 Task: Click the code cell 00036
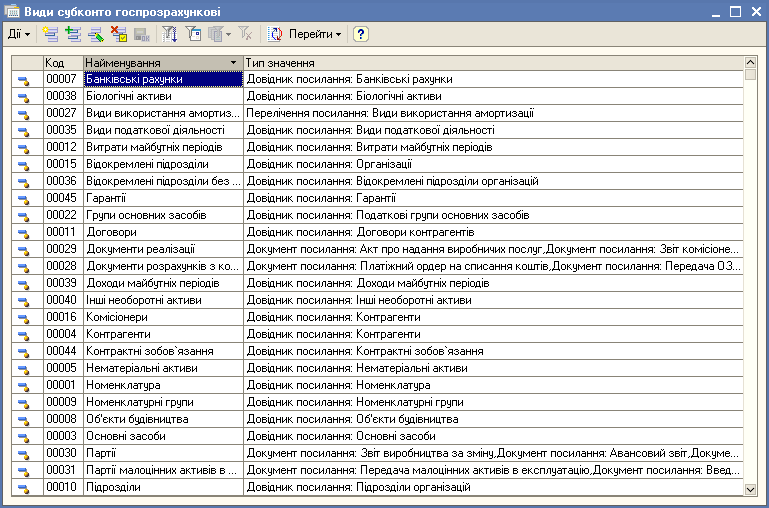coord(63,181)
